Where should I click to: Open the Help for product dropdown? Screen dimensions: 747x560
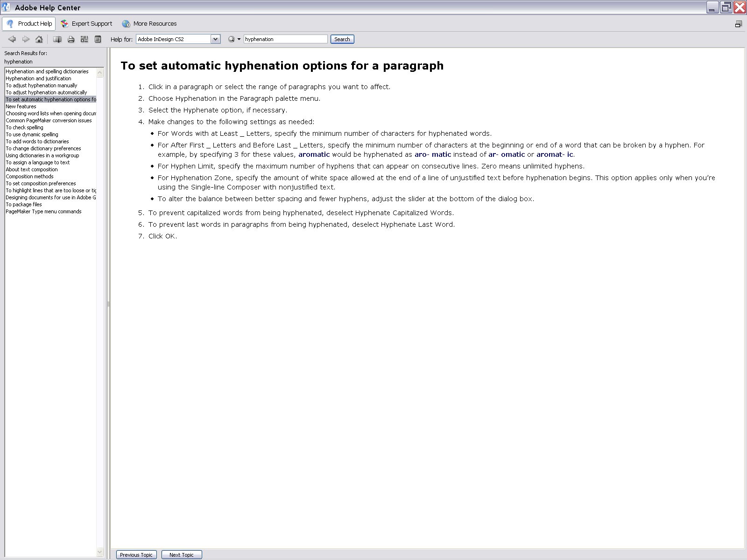coord(215,39)
